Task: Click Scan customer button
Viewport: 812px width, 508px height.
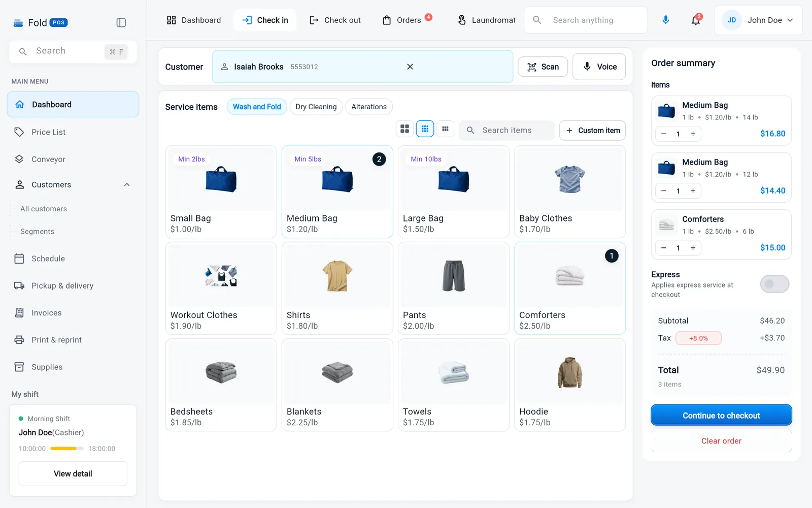Action: click(543, 67)
